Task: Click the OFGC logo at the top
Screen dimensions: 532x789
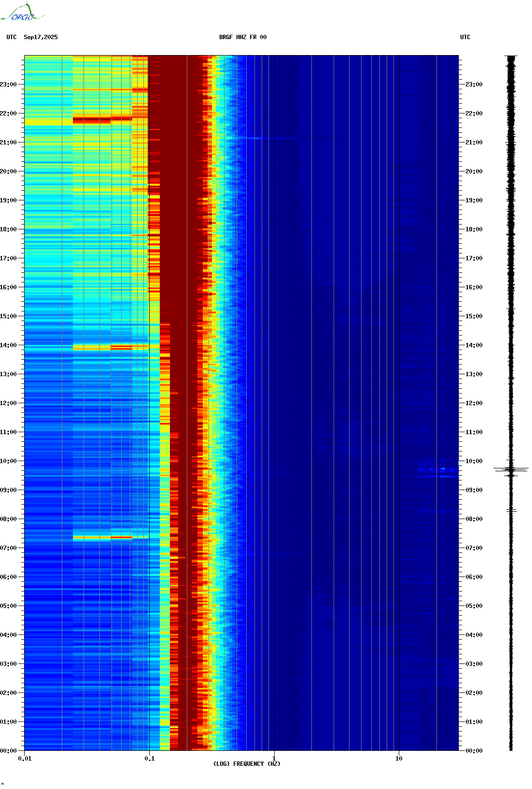Action: tap(22, 12)
